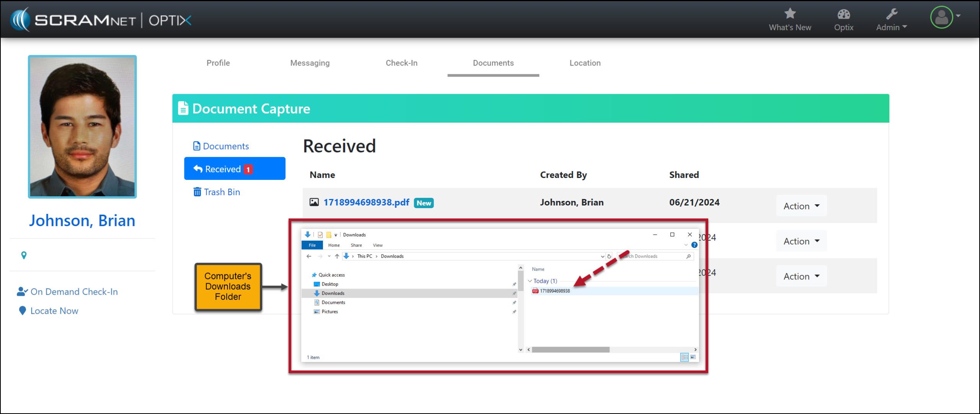Viewport: 980px width, 414px height.
Task: Open the Trash Bin section
Action: (221, 192)
